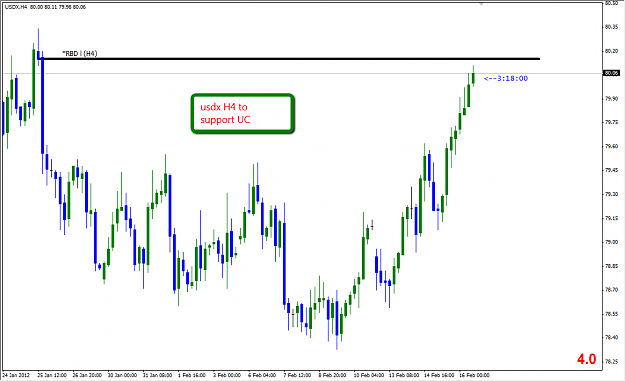The width and height of the screenshot is (625, 381).
Task: Click 78.70 on the price scale
Action: point(611,290)
